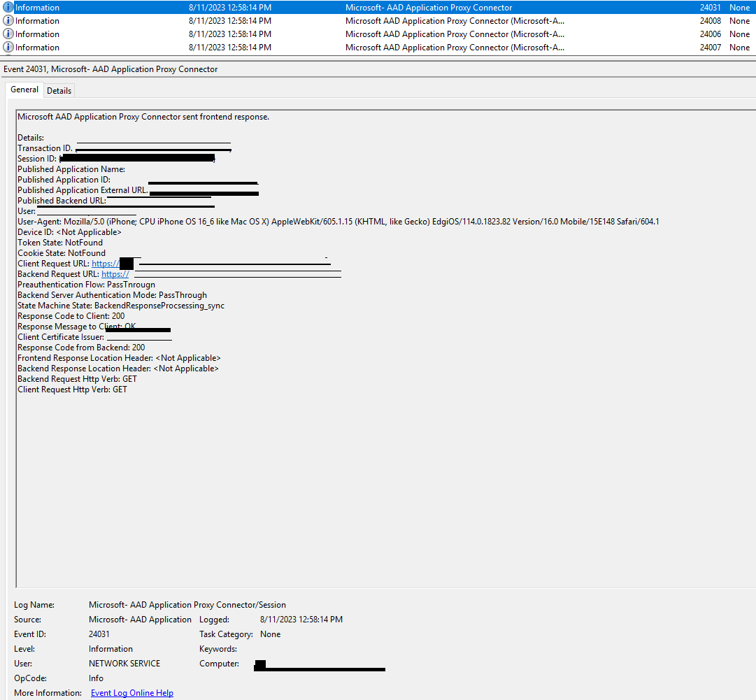Select the event row with ID 24006
Screen dimensions: 756x700
pyautogui.click(x=378, y=34)
